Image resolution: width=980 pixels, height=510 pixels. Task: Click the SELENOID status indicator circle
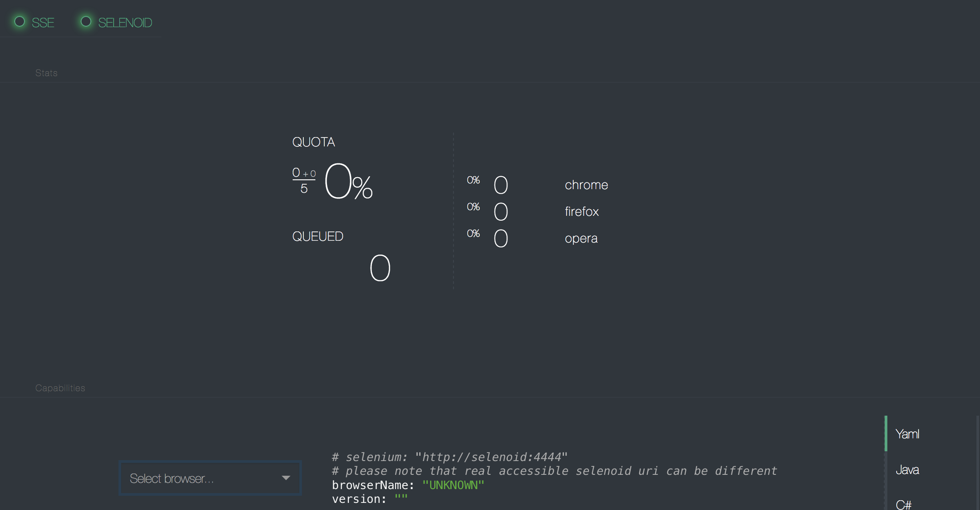[x=86, y=21]
